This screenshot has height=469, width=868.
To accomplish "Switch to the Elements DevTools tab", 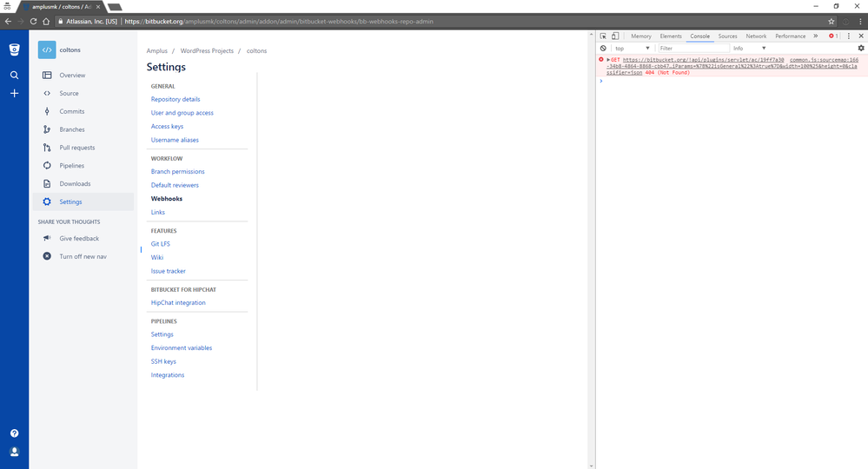I will [671, 36].
